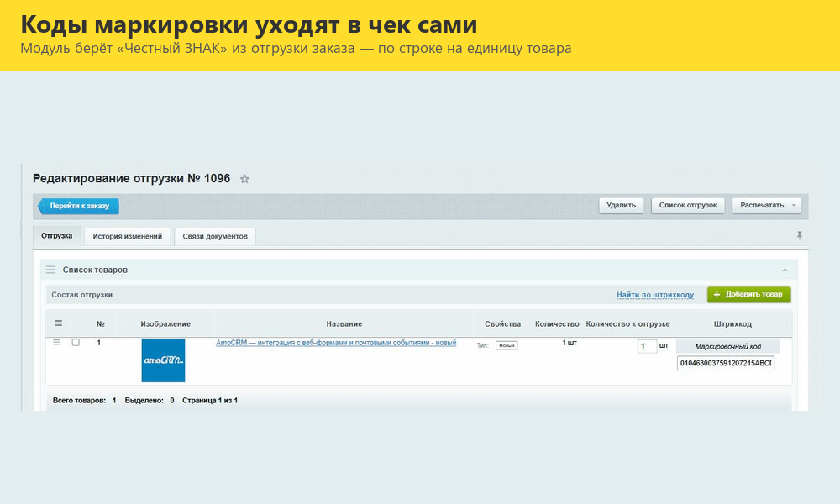This screenshot has height=504, width=840.
Task: Click the Маркировочный код input field
Action: pos(726,363)
